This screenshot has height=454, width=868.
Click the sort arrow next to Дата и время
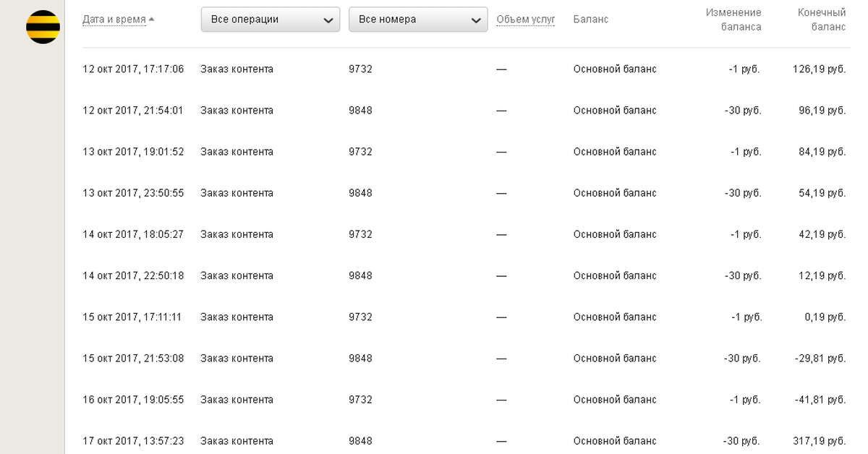[x=151, y=20]
